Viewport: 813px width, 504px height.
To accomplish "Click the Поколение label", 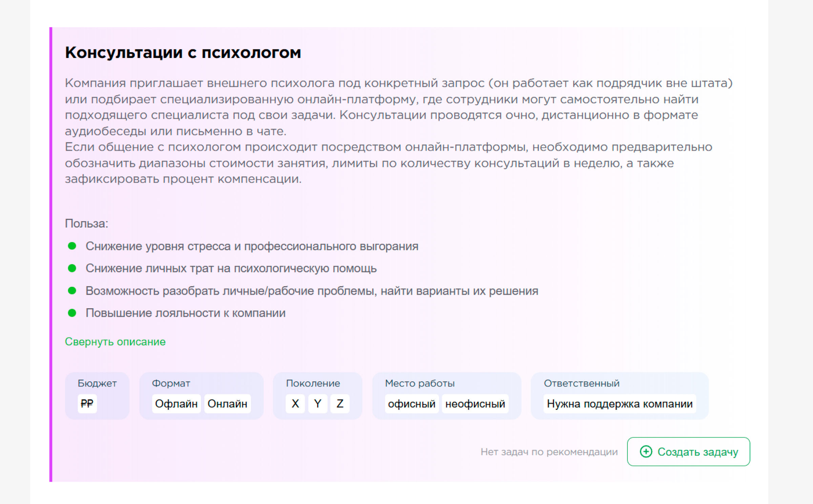I will coord(313,383).
